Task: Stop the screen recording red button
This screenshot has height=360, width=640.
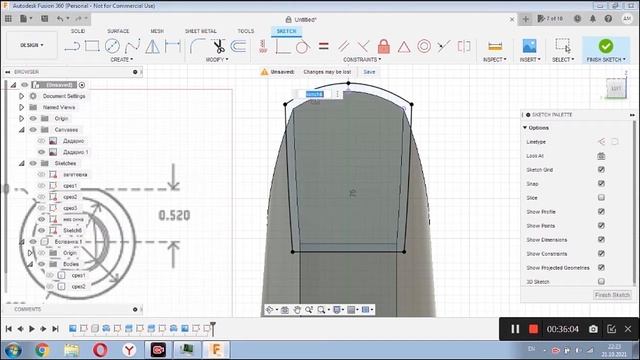Action: point(533,329)
